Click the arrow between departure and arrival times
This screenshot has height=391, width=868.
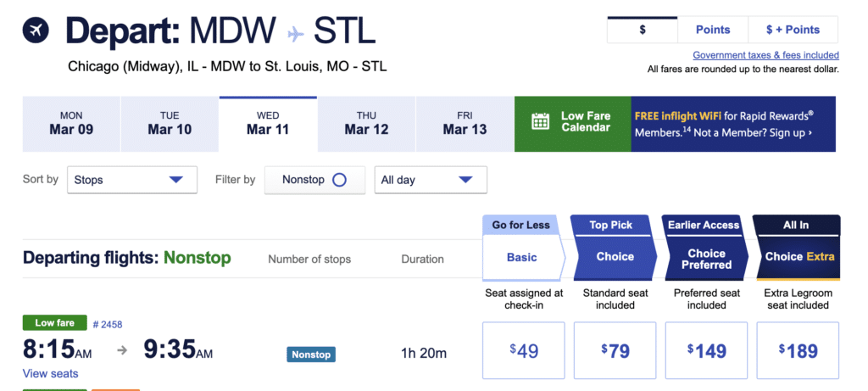(x=122, y=350)
